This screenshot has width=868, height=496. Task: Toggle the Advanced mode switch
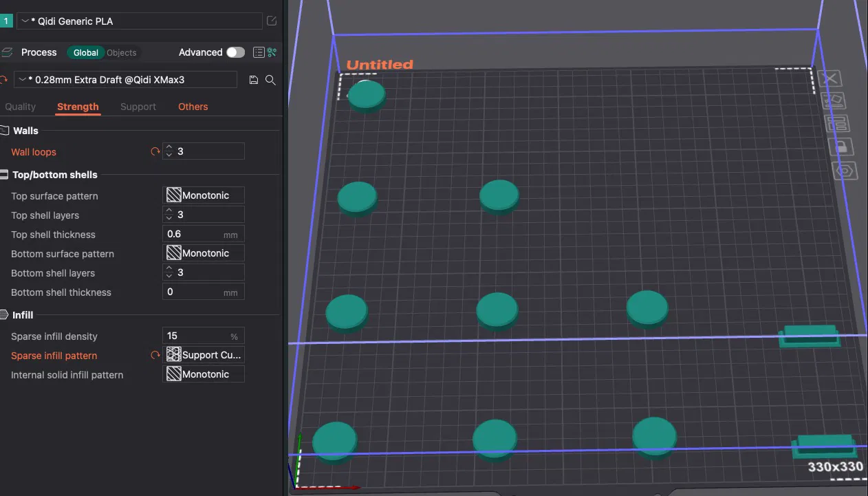pyautogui.click(x=235, y=52)
